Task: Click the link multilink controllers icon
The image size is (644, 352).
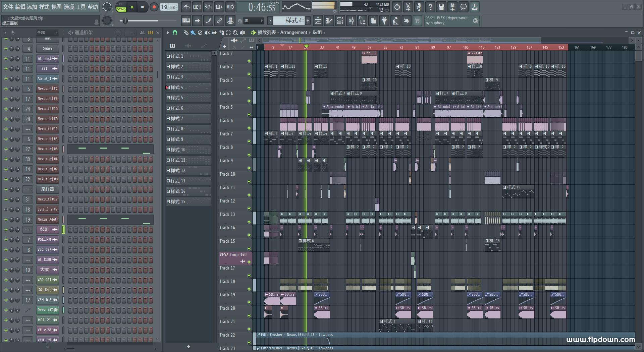Action: 219,21
